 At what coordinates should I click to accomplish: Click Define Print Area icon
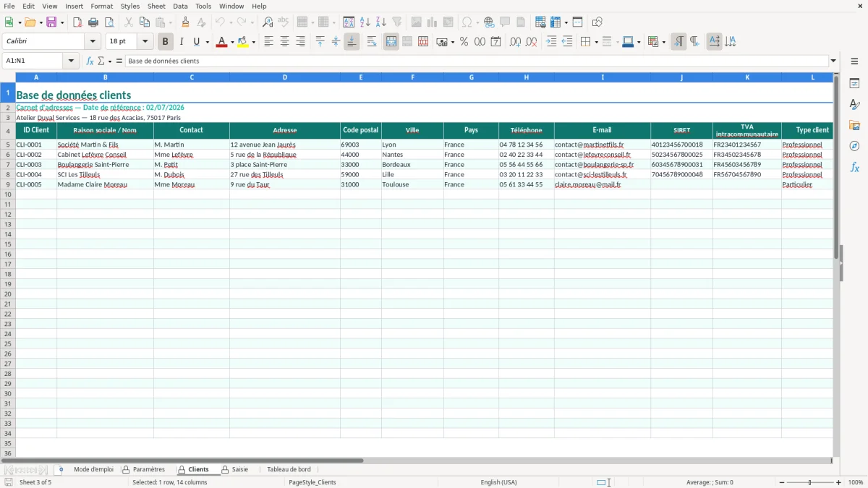pos(540,22)
